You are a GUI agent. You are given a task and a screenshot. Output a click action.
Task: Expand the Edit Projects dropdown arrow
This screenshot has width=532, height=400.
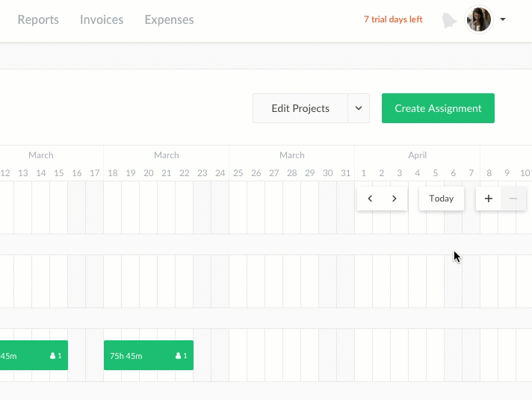359,108
